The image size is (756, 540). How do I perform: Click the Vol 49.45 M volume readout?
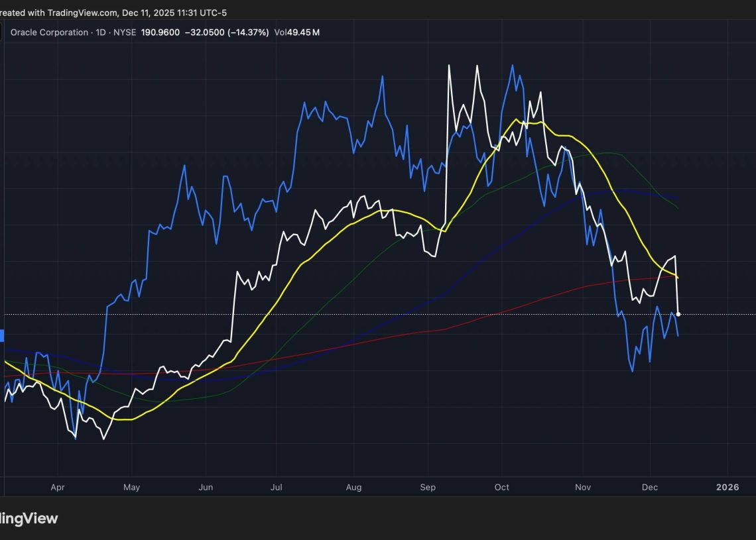296,32
